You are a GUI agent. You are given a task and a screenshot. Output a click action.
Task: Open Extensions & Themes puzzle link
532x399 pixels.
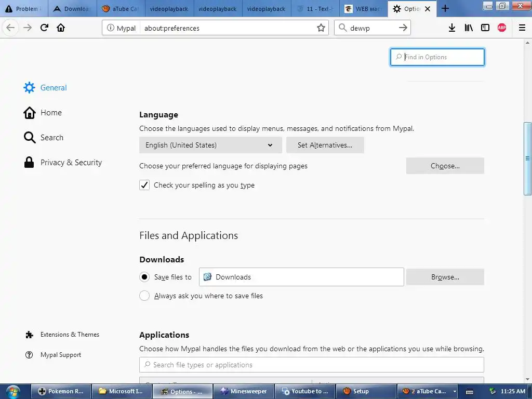point(62,335)
